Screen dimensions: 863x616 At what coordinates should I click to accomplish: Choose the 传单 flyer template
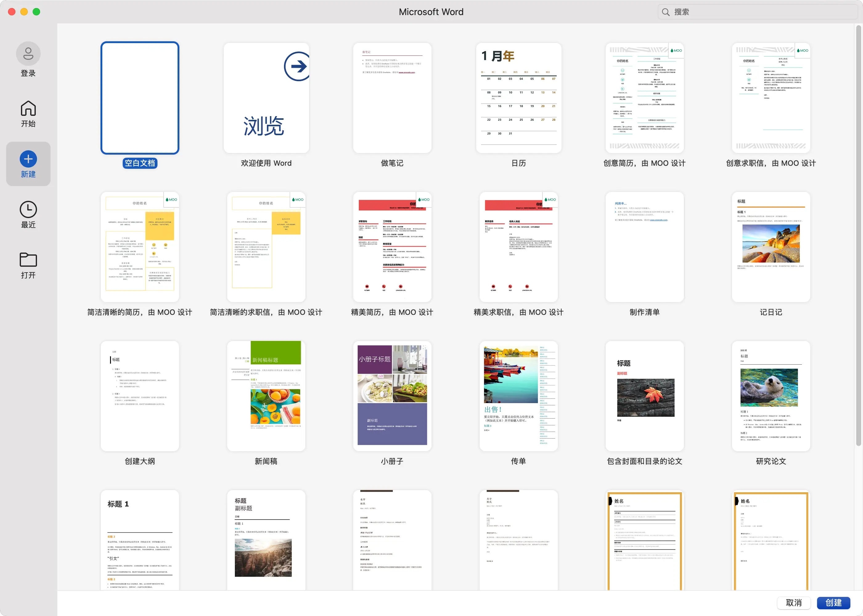coord(518,395)
